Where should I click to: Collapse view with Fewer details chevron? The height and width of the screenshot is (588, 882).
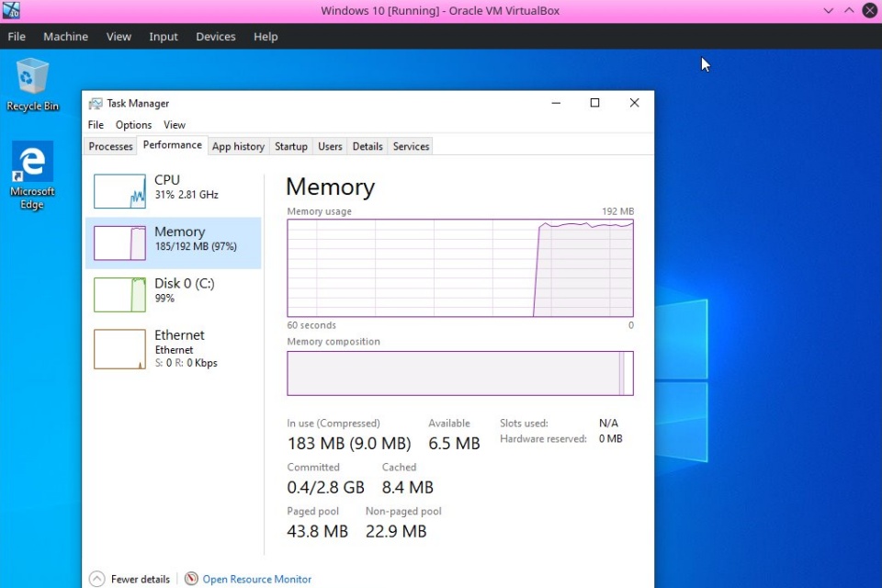tap(96, 579)
